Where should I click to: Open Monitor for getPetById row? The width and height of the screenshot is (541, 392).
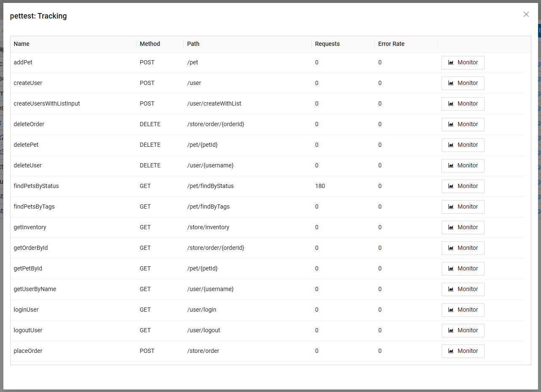(463, 269)
